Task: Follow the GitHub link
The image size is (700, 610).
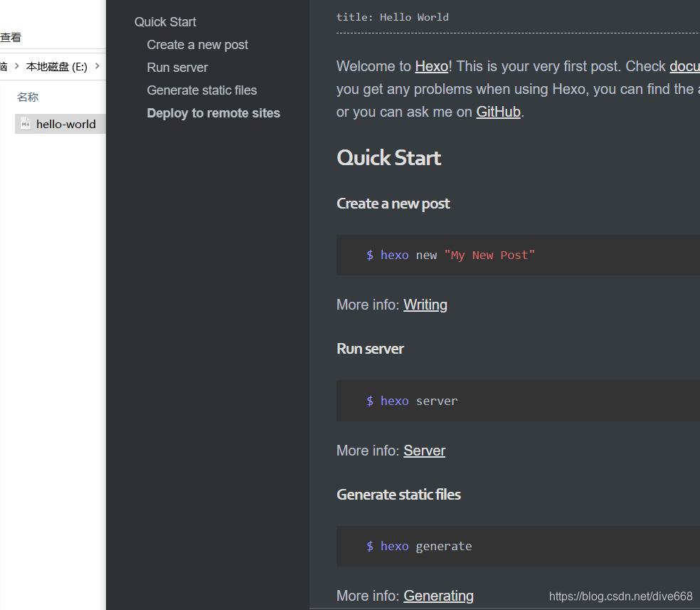Action: point(498,112)
